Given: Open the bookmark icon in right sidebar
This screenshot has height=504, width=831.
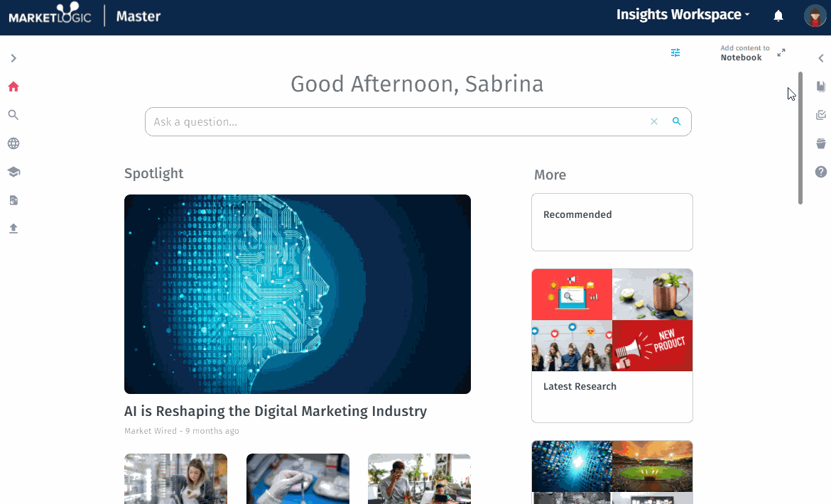Looking at the screenshot, I should 821,87.
